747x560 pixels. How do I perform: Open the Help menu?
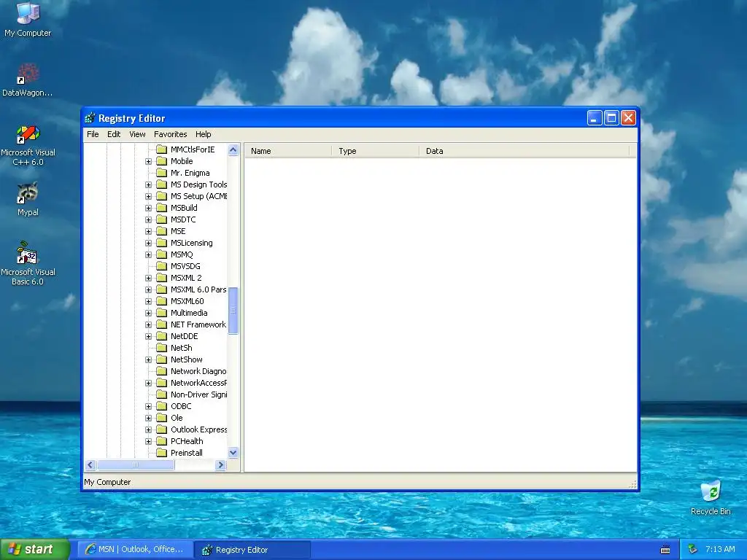click(203, 134)
